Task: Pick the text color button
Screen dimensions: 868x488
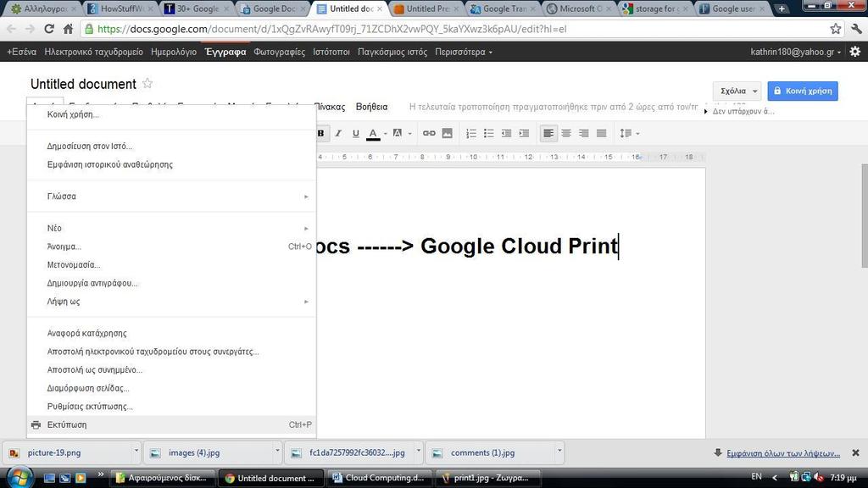Action: click(x=373, y=133)
